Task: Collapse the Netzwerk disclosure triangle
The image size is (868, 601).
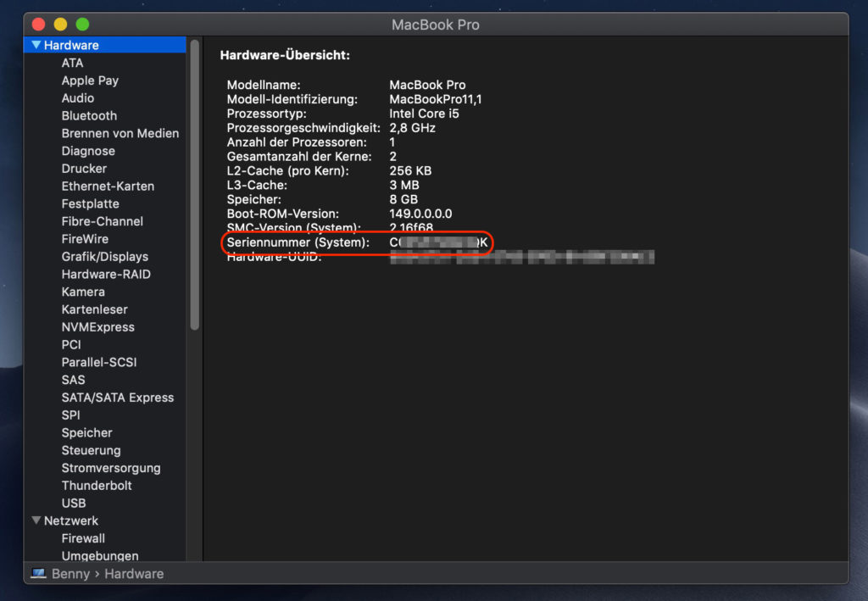Action: pyautogui.click(x=36, y=520)
